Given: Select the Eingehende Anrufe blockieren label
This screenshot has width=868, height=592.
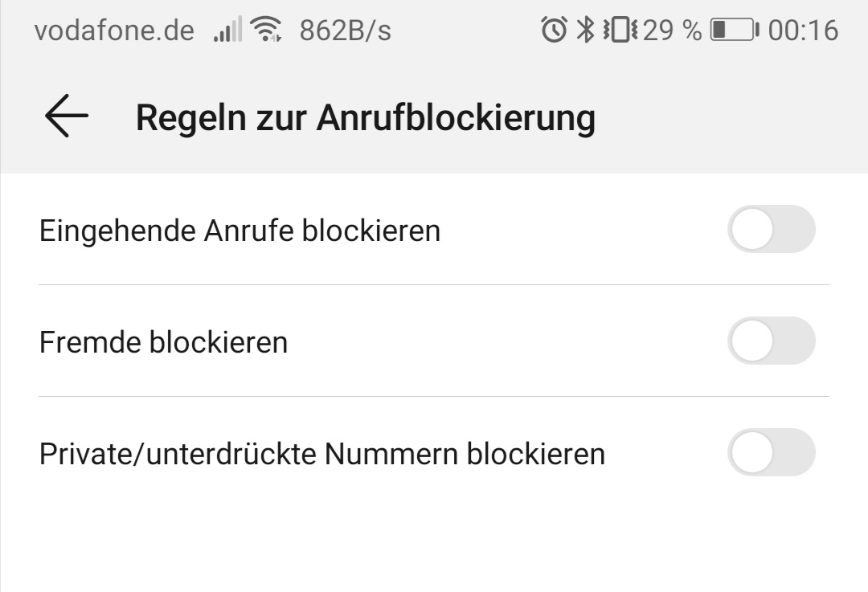Looking at the screenshot, I should coord(240,231).
